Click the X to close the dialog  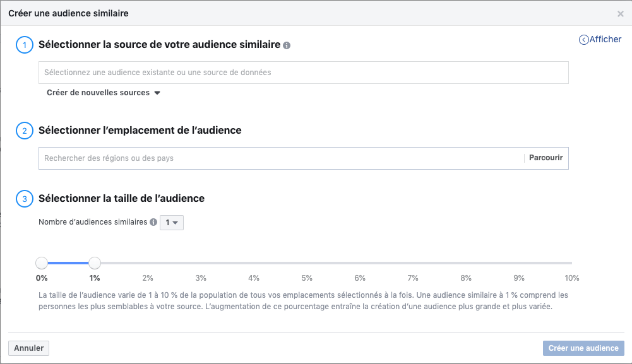point(620,13)
